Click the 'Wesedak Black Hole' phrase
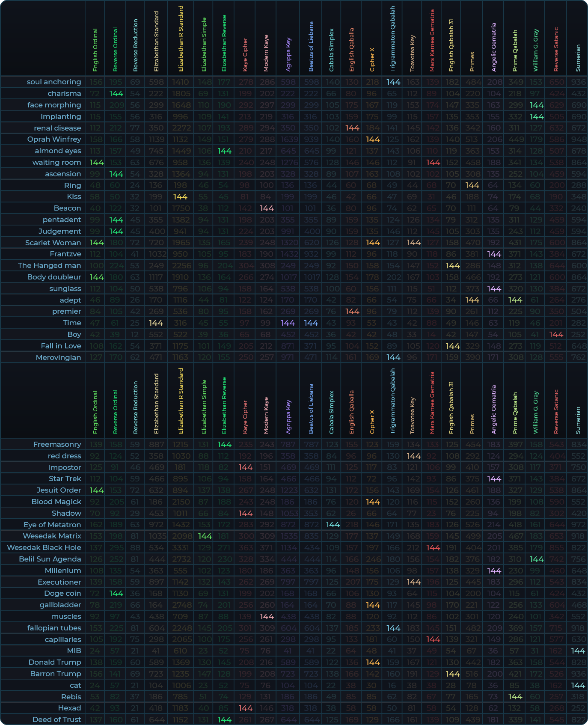The image size is (588, 725). pos(44,547)
